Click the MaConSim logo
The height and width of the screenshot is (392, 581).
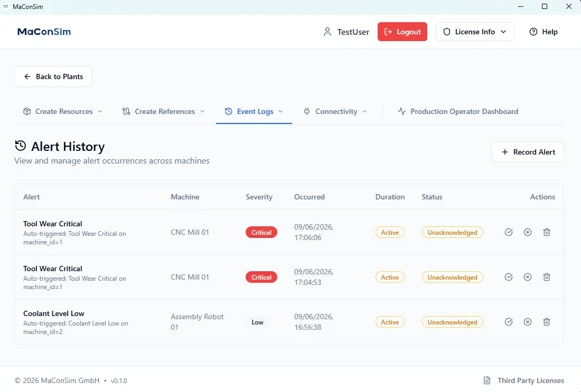point(44,32)
